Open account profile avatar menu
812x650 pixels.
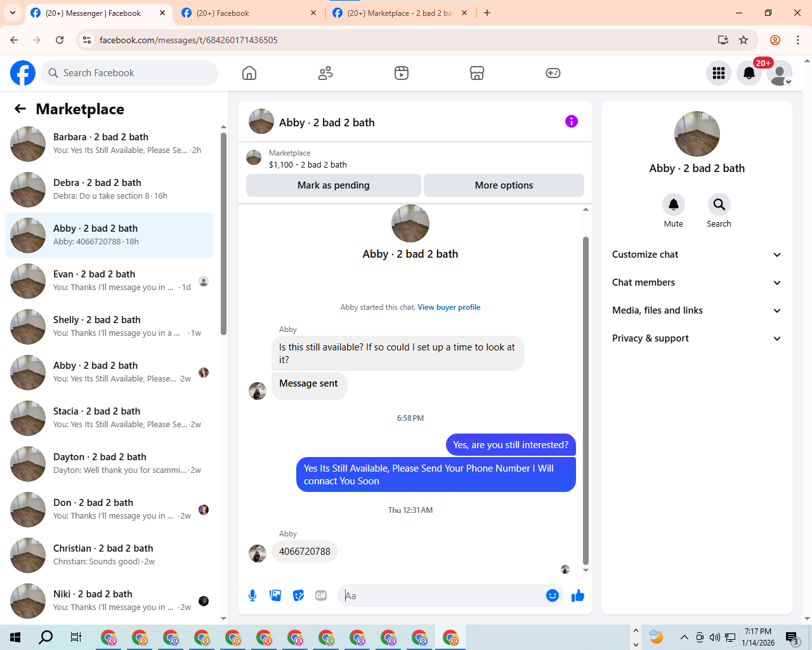click(780, 73)
